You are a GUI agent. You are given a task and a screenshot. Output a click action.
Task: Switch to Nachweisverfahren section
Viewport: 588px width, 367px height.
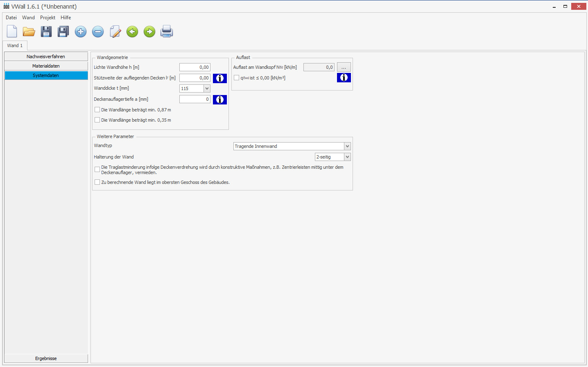coord(46,57)
